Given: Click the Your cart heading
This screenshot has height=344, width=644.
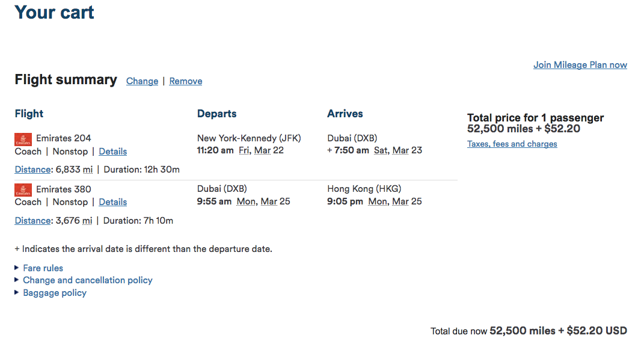Looking at the screenshot, I should [54, 13].
